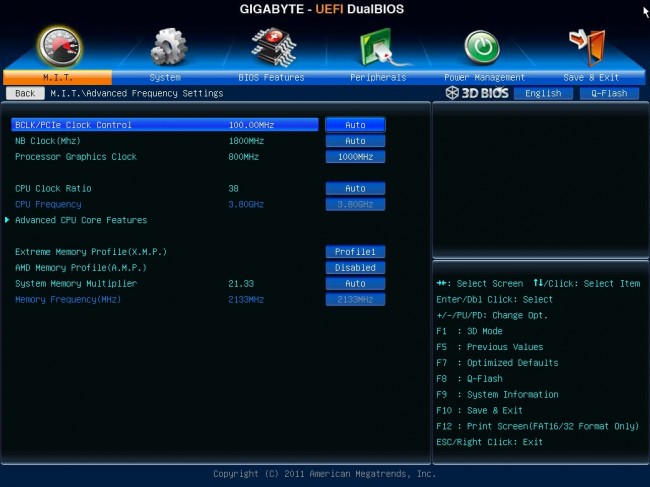This screenshot has width=650, height=487.
Task: Launch the Q-Flash utility button
Action: 609,93
